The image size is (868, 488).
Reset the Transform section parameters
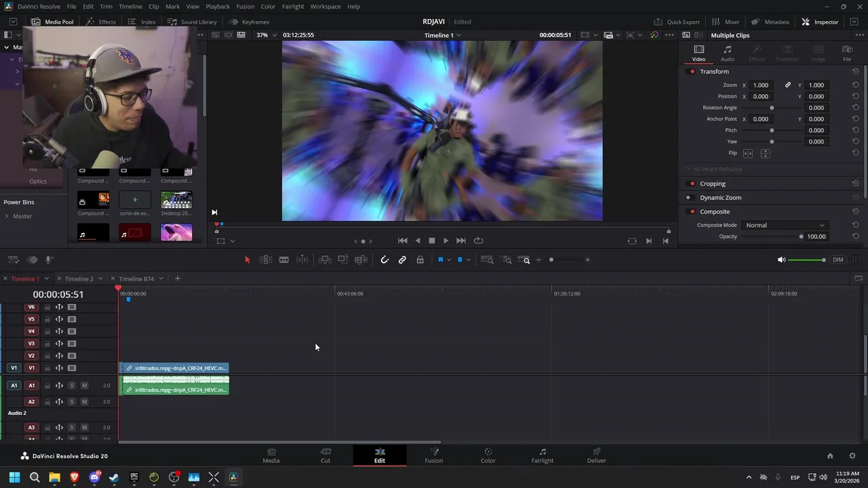tap(855, 72)
